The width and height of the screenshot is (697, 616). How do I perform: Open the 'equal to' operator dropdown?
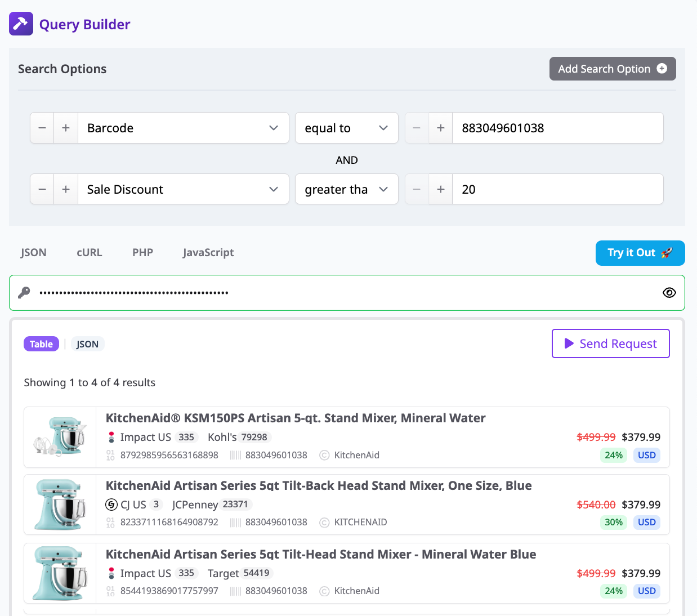point(347,128)
